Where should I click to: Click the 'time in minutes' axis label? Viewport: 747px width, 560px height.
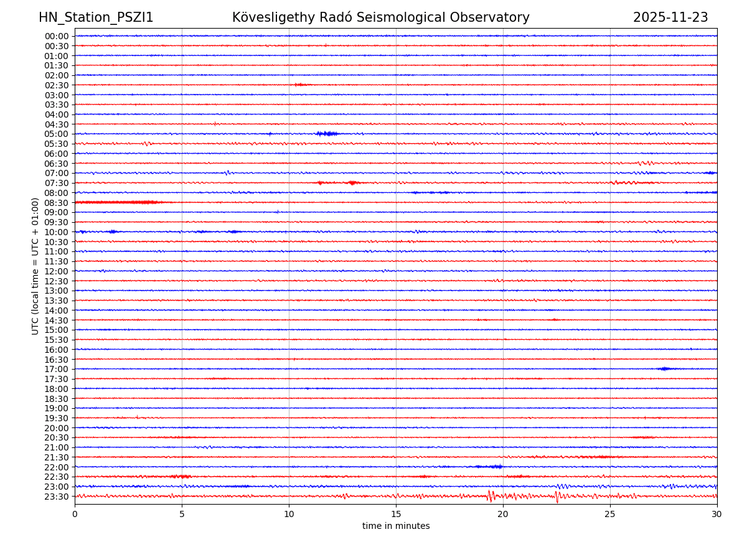[396, 526]
